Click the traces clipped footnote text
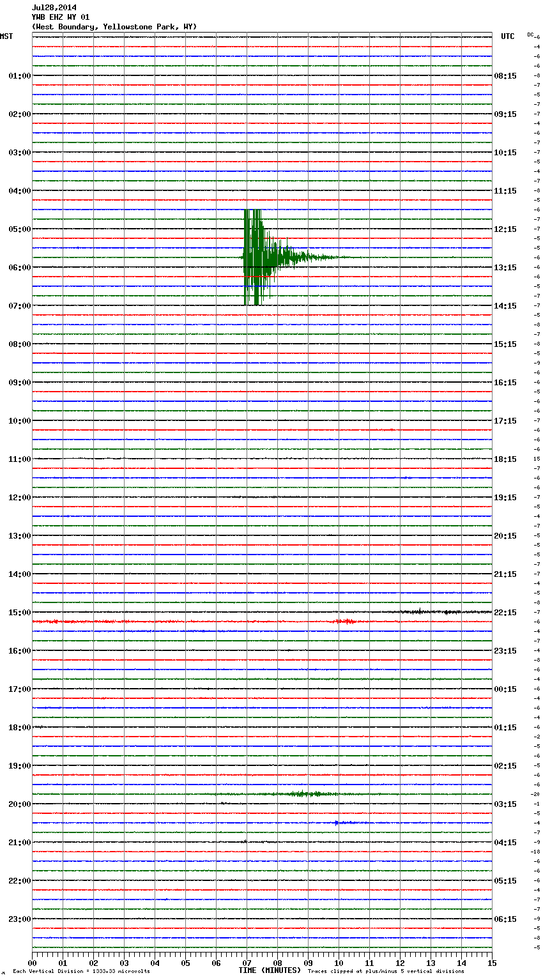Screen dimensions: 543x980 (386, 971)
